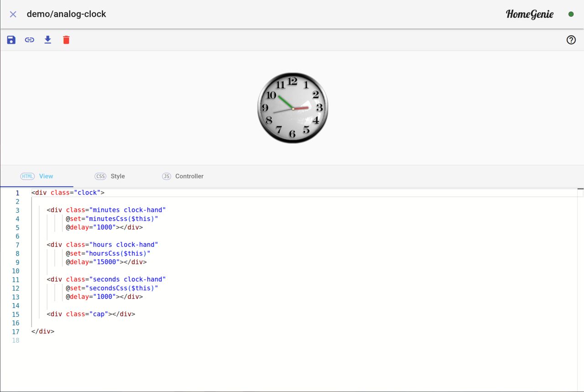Open help via question mark icon
The height and width of the screenshot is (392, 584).
click(x=571, y=40)
